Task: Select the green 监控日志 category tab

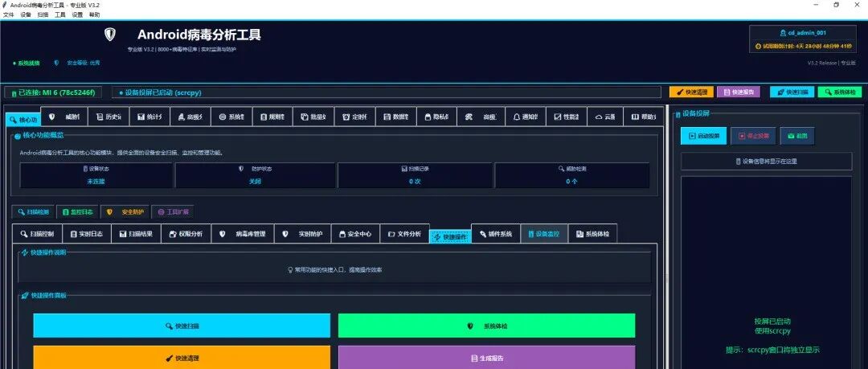Action: pyautogui.click(x=77, y=211)
